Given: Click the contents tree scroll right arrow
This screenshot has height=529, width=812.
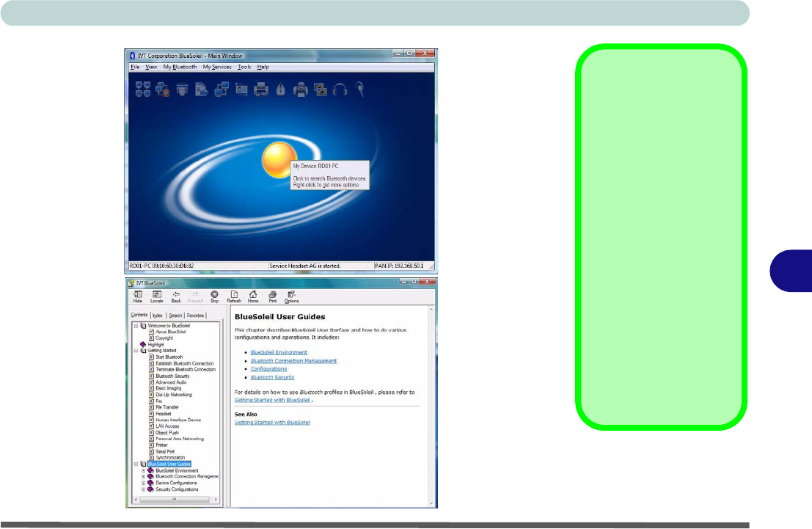Looking at the screenshot, I should 216,500.
